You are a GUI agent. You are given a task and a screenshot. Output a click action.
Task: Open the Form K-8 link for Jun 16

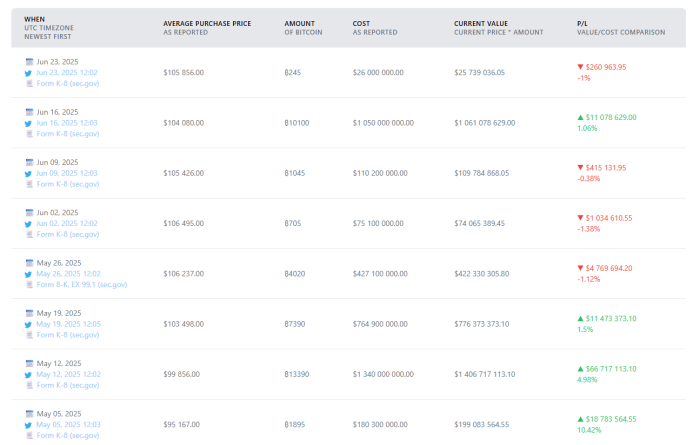tap(68, 134)
